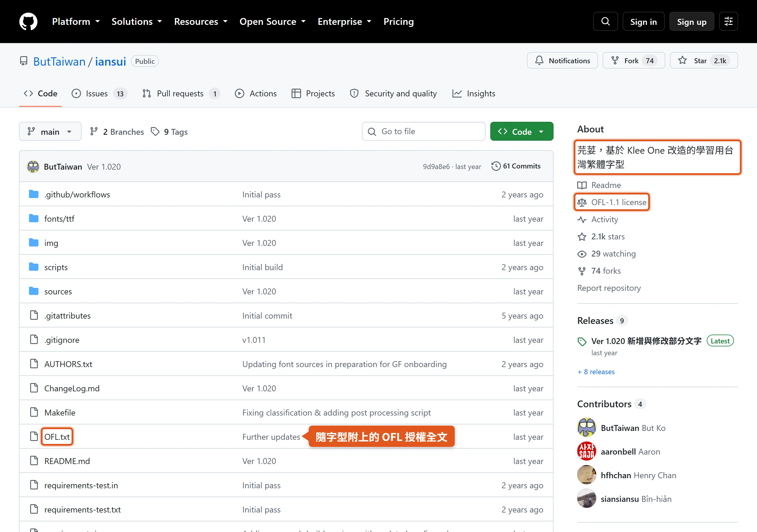Switch to the Issues tab
Image resolution: width=757 pixels, height=532 pixels.
coord(99,94)
